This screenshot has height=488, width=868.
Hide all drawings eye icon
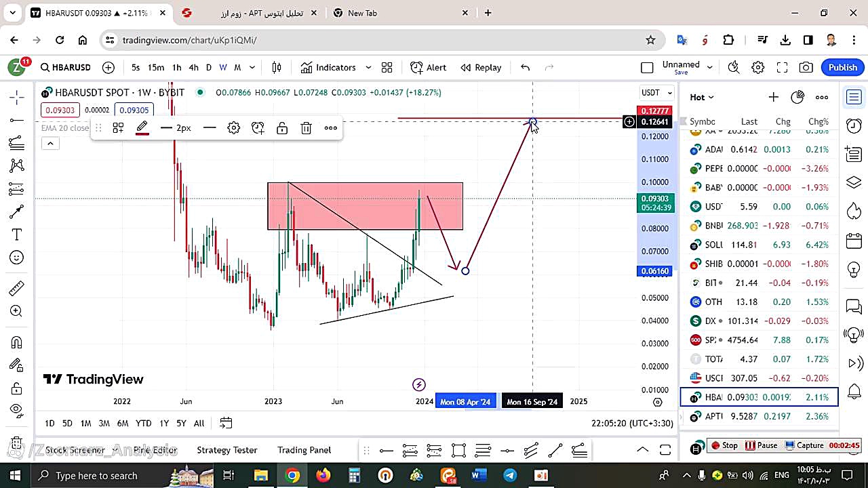pos(16,411)
